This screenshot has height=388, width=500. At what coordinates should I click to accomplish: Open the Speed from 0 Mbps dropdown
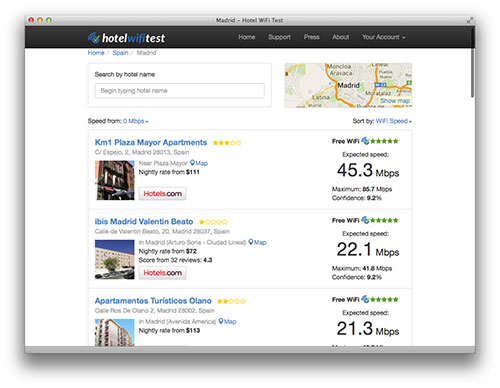[x=136, y=121]
